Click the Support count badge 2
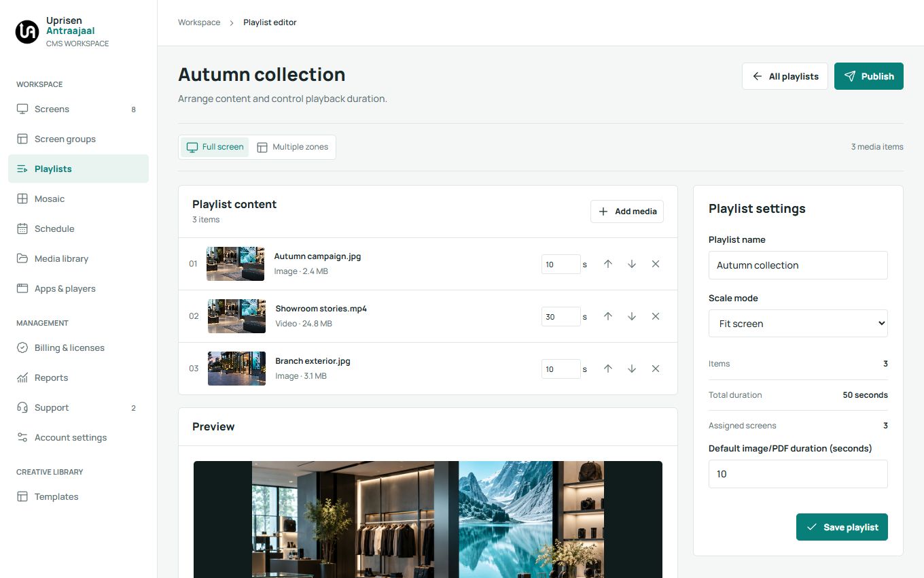 134,408
